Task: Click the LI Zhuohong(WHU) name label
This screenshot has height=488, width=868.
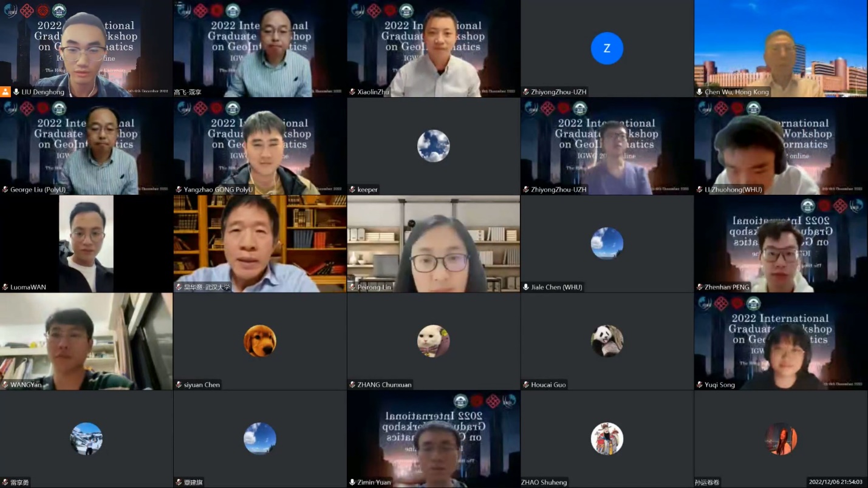Action: [733, 189]
